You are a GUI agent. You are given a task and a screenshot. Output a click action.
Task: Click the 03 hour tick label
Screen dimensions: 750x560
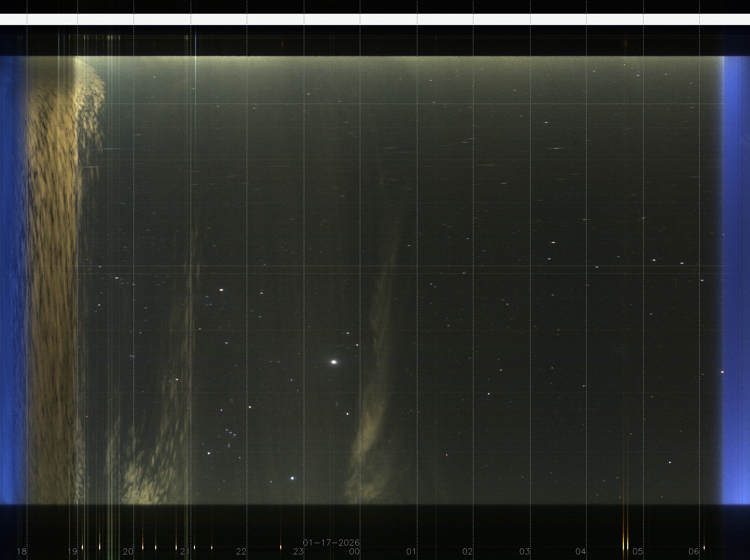(x=525, y=552)
